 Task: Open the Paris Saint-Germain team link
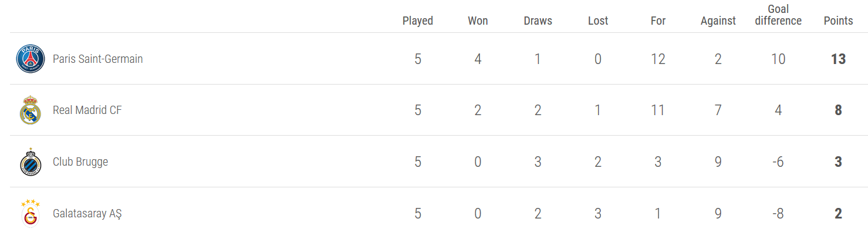pos(97,59)
